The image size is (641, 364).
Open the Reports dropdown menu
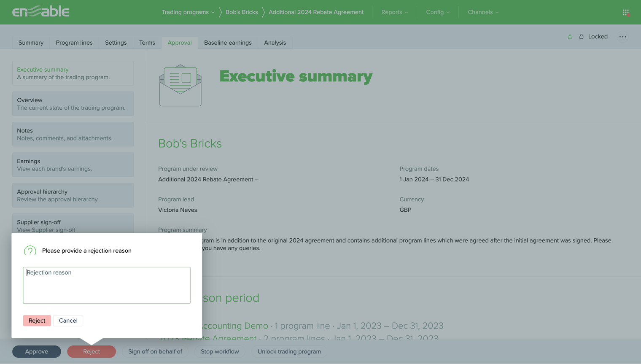tap(395, 12)
